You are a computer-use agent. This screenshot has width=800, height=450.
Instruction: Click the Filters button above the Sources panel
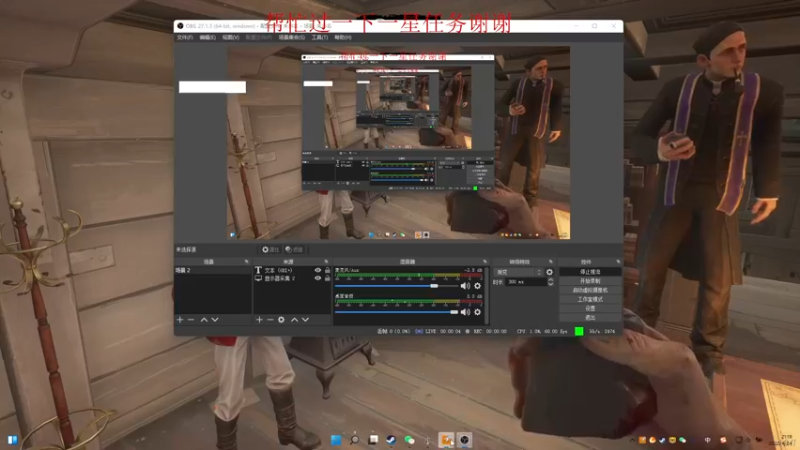point(294,249)
